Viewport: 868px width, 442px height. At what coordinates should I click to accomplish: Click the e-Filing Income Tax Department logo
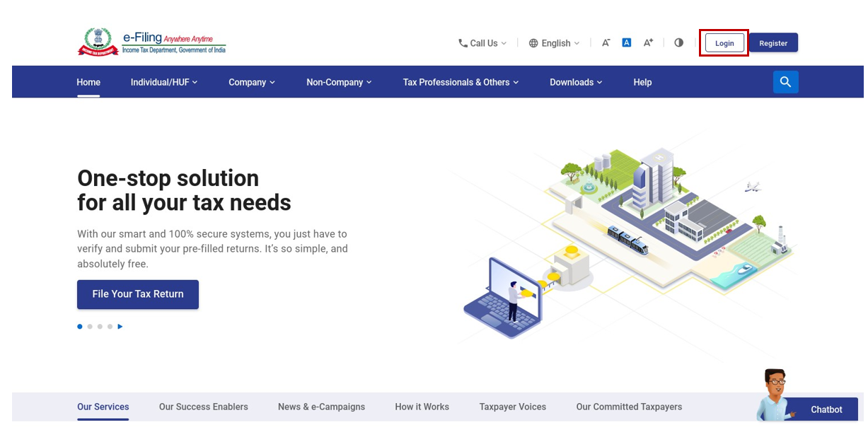click(151, 42)
